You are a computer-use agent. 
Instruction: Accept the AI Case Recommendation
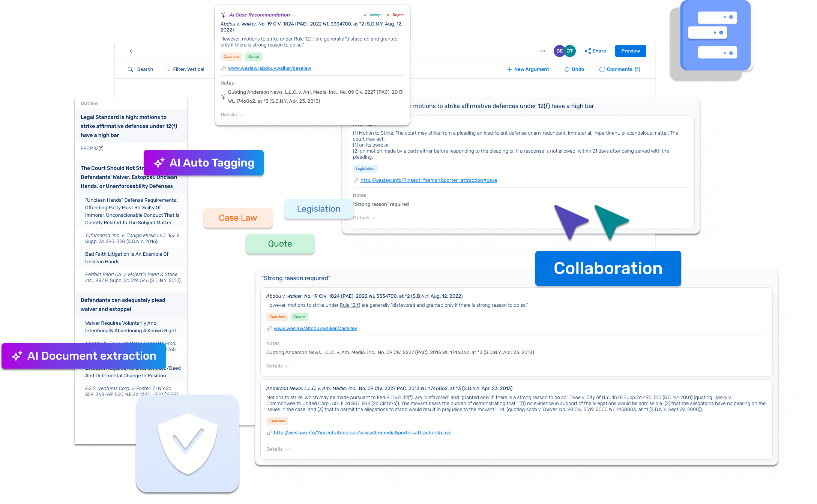[368, 13]
